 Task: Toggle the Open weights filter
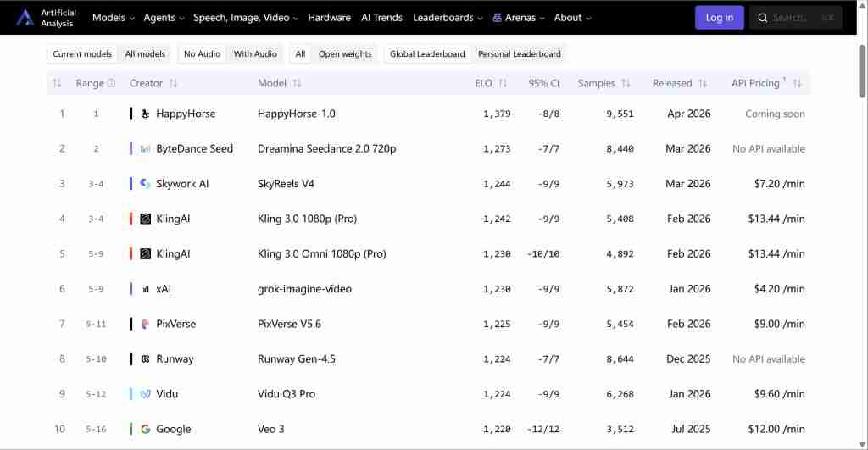coord(344,54)
